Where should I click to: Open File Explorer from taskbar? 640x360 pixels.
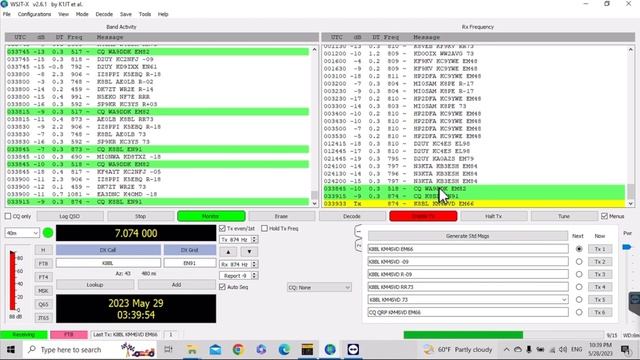[192, 350]
